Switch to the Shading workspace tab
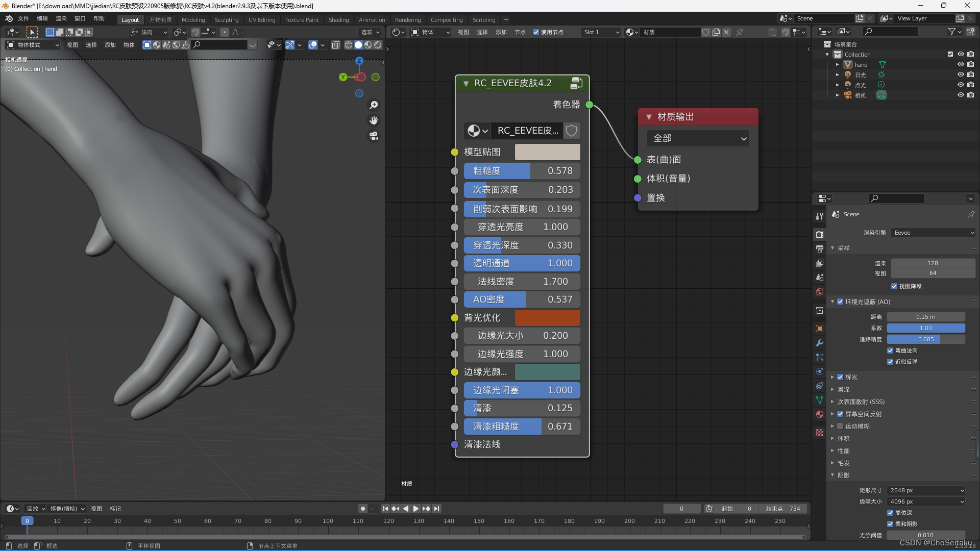This screenshot has height=551, width=980. (x=338, y=20)
